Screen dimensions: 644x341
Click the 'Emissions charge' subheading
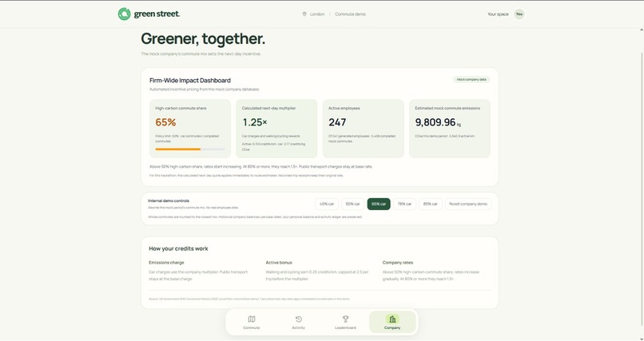tap(166, 263)
